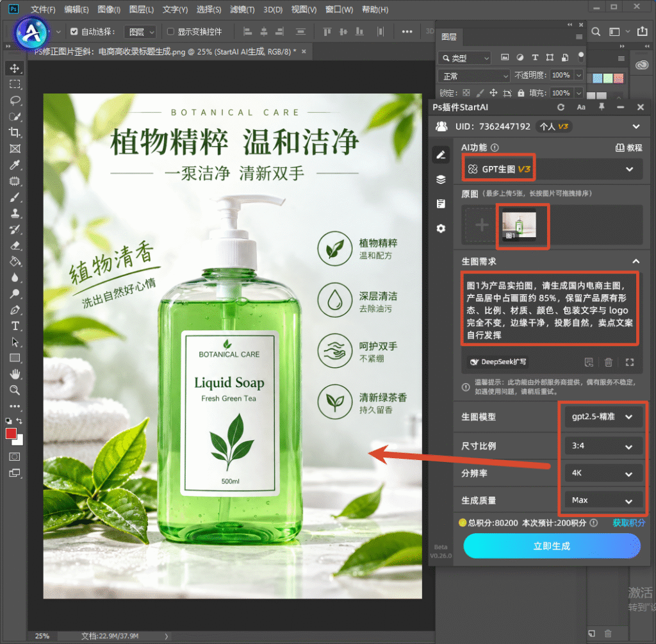The width and height of the screenshot is (656, 644).
Task: Enable the 显示变换控件 checkbox
Action: click(x=170, y=31)
